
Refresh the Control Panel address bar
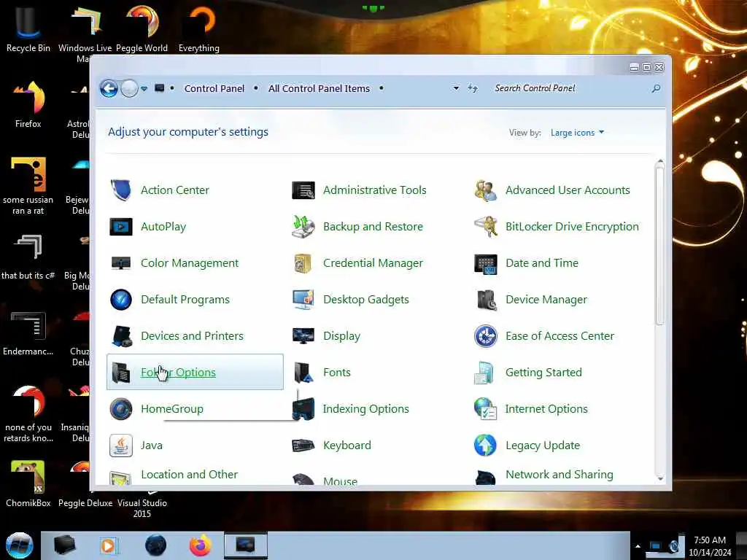click(472, 88)
